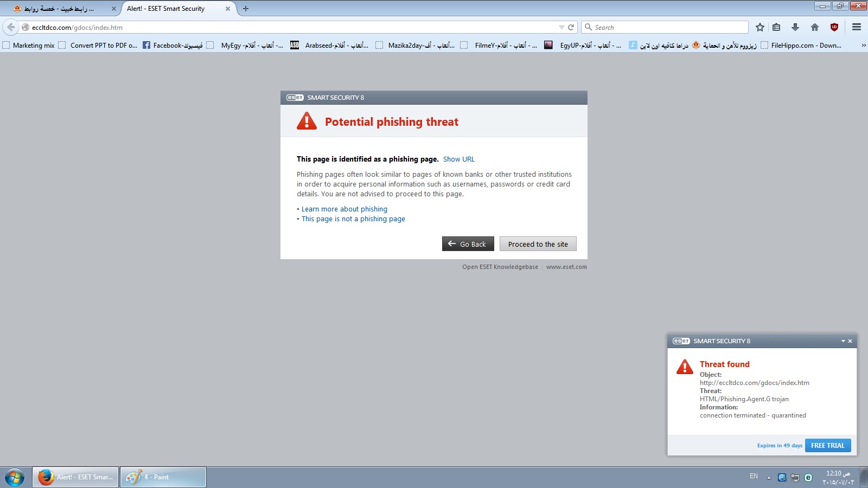Click the Arabic drama online bookmark music favicon
The height and width of the screenshot is (488, 868).
(x=633, y=45)
